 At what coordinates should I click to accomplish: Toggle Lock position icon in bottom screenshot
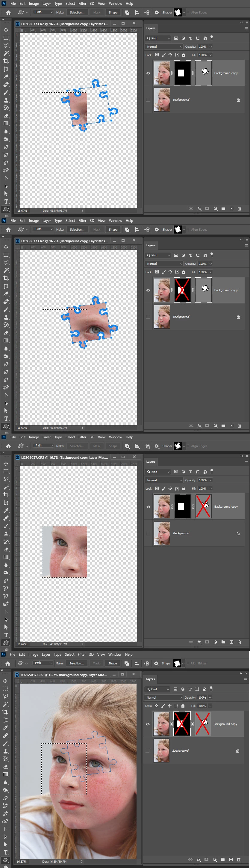click(169, 705)
